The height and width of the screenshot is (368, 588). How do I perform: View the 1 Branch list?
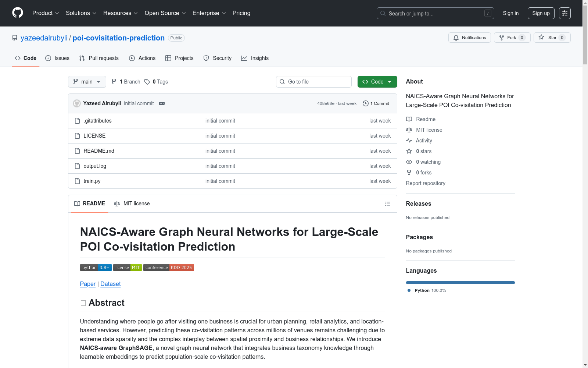tap(126, 82)
